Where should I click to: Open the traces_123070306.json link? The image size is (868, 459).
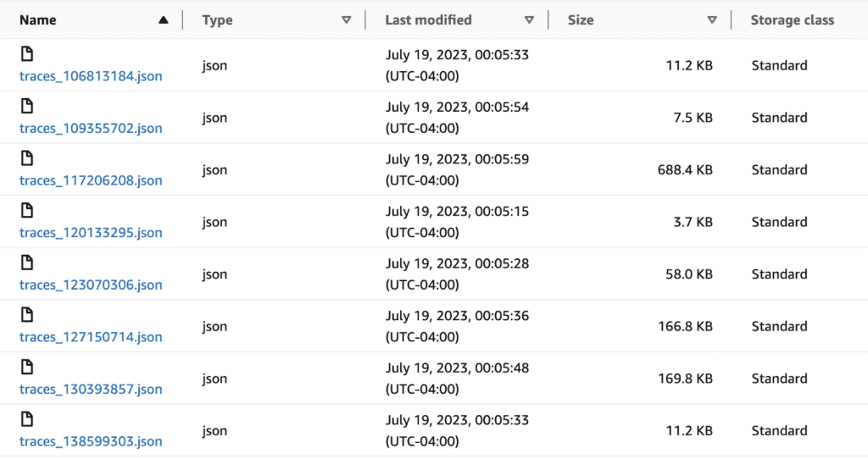click(91, 285)
